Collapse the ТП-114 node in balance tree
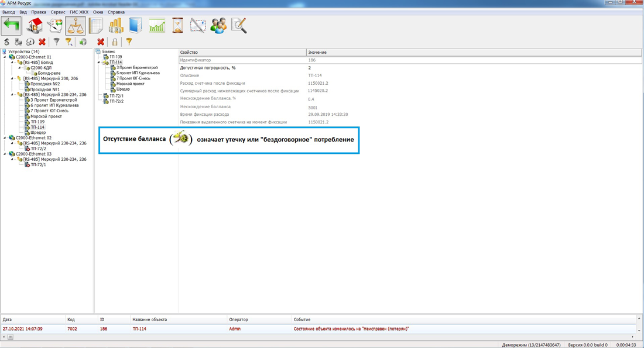The image size is (644, 348). (99, 63)
